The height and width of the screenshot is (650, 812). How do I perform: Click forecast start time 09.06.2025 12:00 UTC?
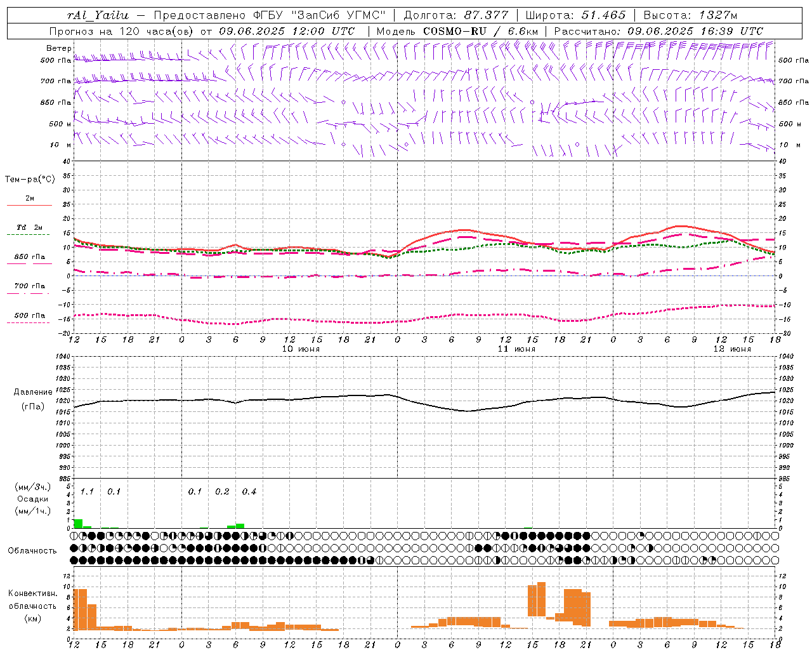click(x=287, y=31)
